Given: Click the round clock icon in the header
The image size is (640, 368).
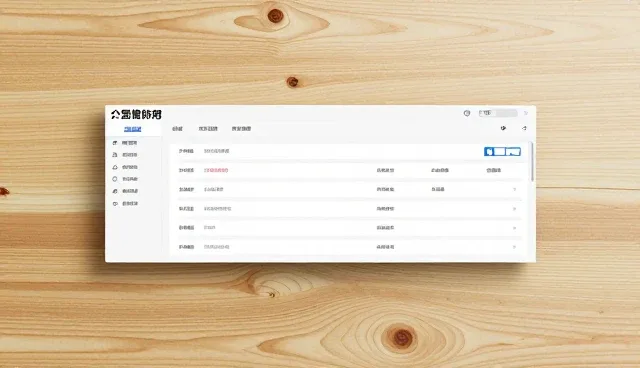Looking at the screenshot, I should point(467,113).
